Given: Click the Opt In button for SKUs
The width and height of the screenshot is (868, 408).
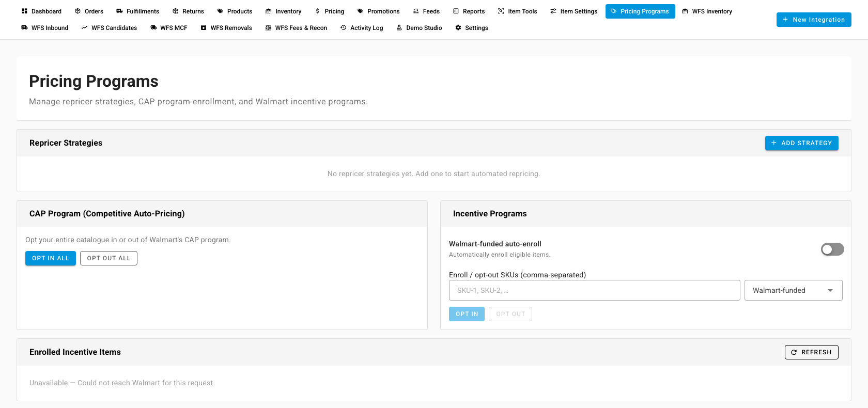Looking at the screenshot, I should point(467,314).
